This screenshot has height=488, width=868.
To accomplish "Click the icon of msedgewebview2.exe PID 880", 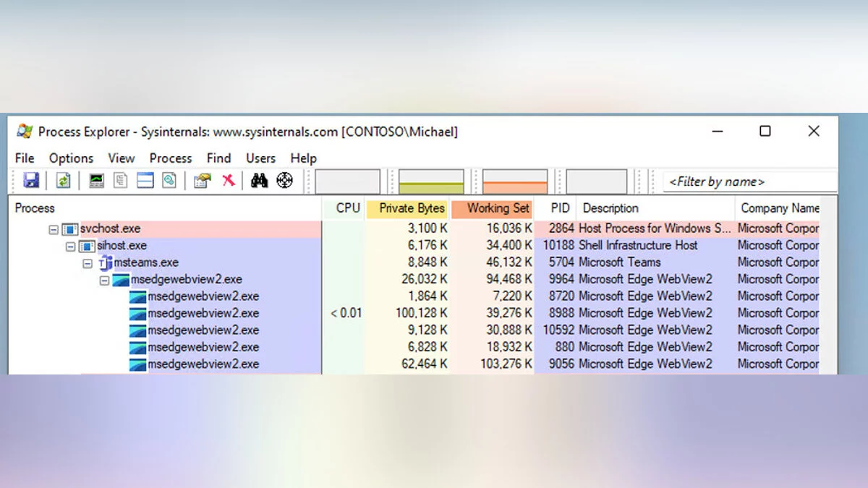I will coord(138,347).
